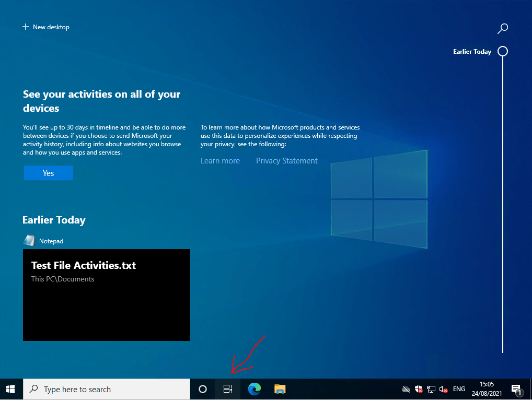
Task: Click the Earlier Today timeline marker circle
Action: 503,52
